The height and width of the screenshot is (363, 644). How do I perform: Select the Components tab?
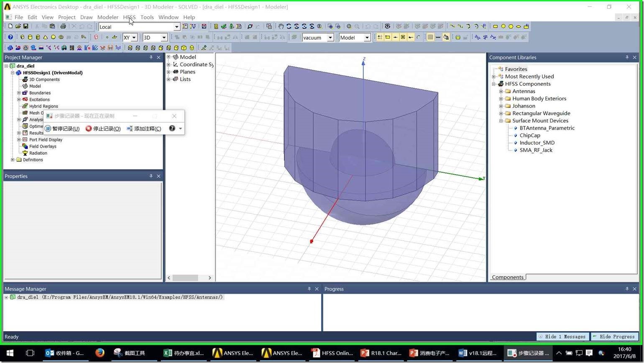click(x=508, y=277)
